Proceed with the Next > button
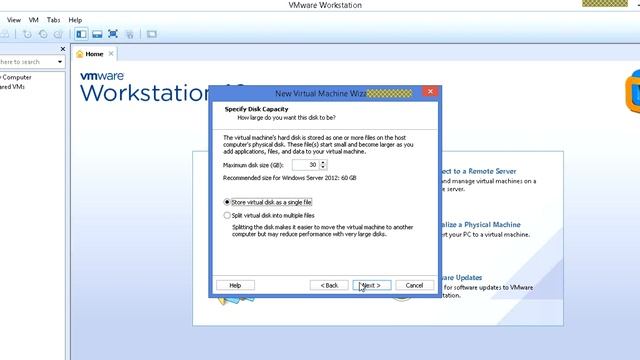640x360 pixels. click(x=372, y=285)
